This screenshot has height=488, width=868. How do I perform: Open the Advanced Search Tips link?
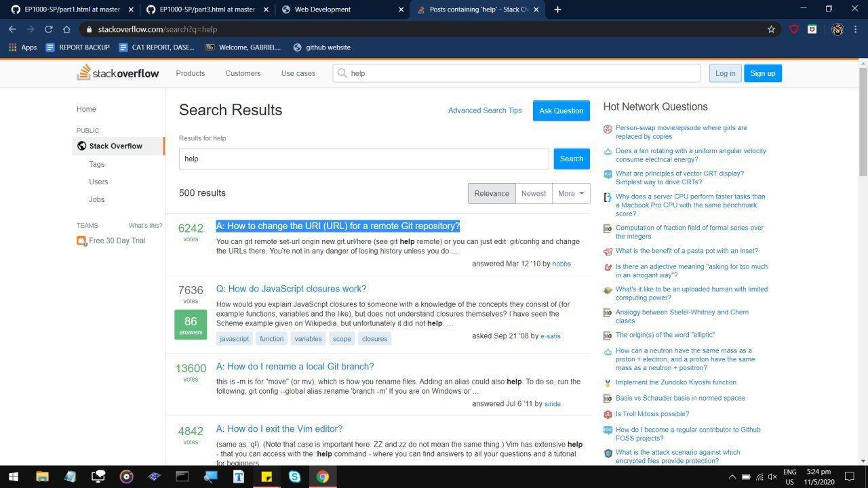(485, 110)
